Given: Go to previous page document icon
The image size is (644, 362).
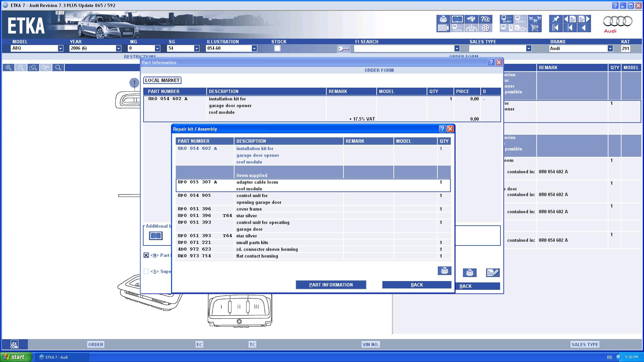Looking at the screenshot, I should click(570, 19).
